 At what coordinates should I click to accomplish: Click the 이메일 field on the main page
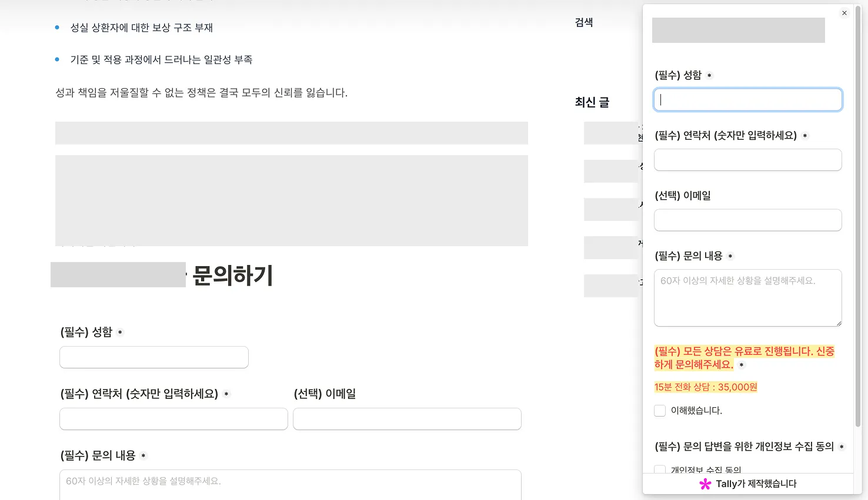[x=407, y=419]
